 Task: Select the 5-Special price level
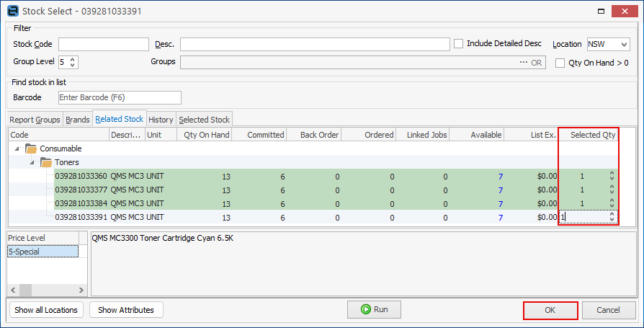pyautogui.click(x=43, y=252)
